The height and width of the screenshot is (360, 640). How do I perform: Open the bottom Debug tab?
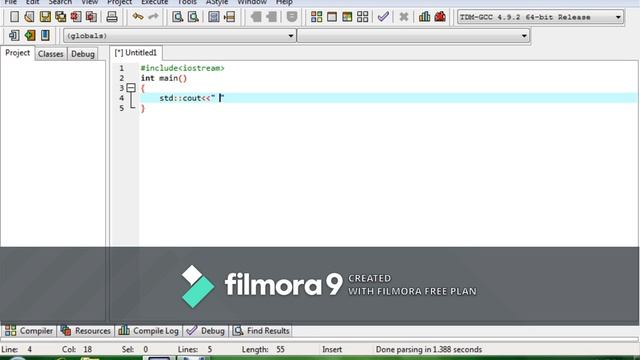coord(206,331)
